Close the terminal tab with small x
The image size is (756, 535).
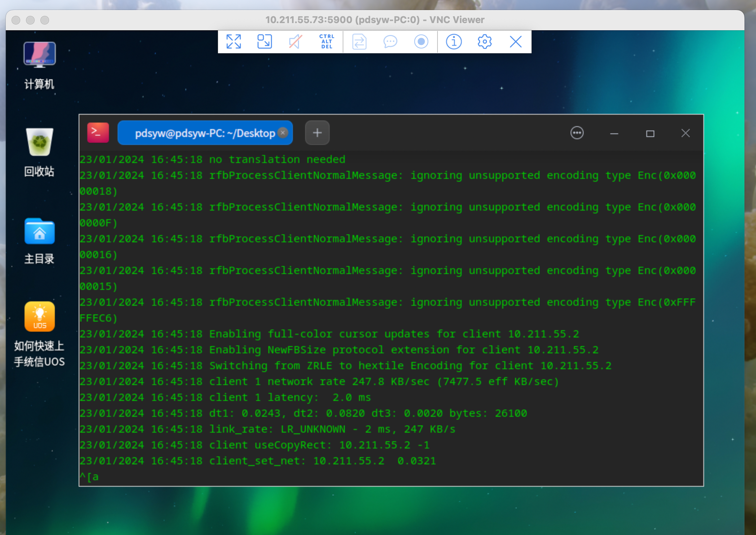(x=283, y=133)
